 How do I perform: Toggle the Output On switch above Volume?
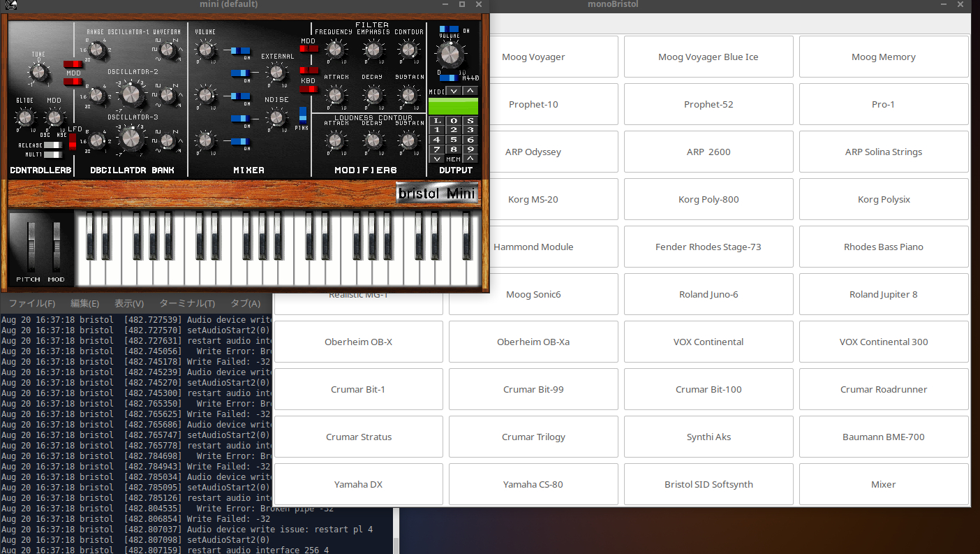coord(449,29)
